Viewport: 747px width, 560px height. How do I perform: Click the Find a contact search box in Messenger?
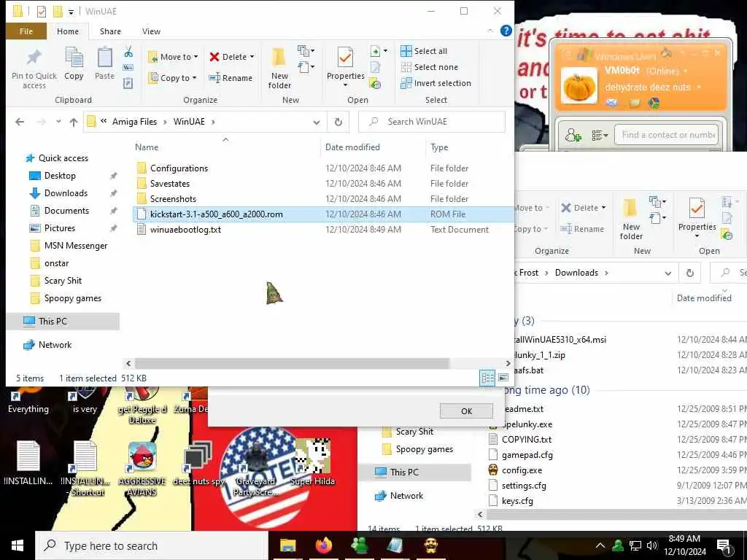click(668, 135)
